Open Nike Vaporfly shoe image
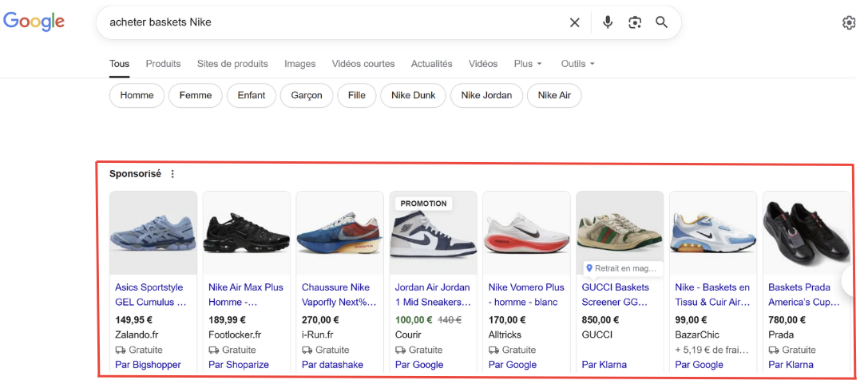The height and width of the screenshot is (392, 868). coord(340,232)
